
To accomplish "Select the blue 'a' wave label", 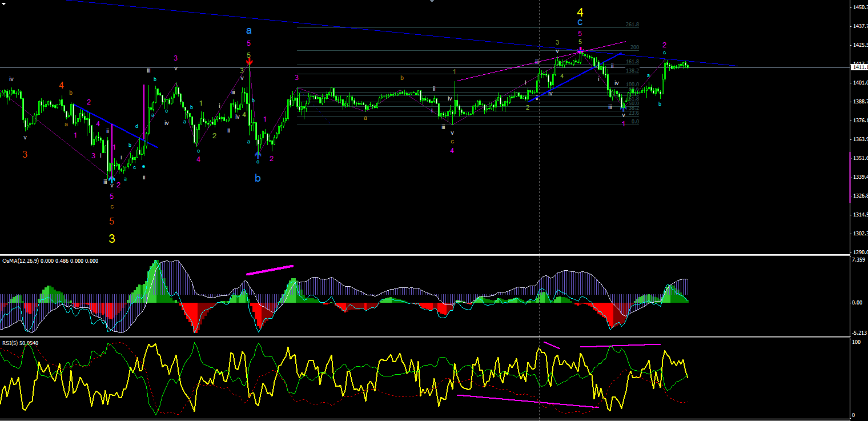I will point(248,31).
